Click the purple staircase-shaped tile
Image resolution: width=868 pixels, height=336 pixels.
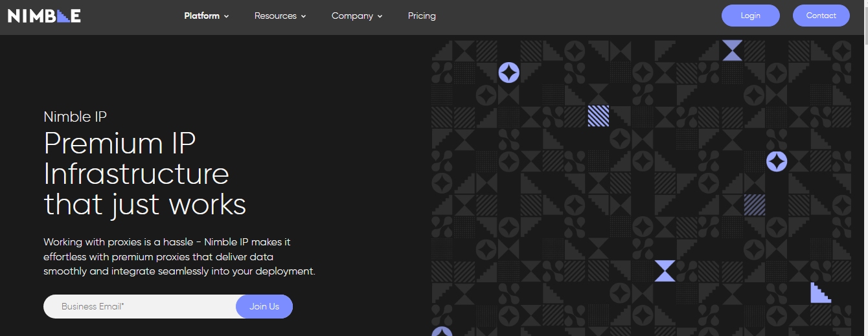point(820,293)
